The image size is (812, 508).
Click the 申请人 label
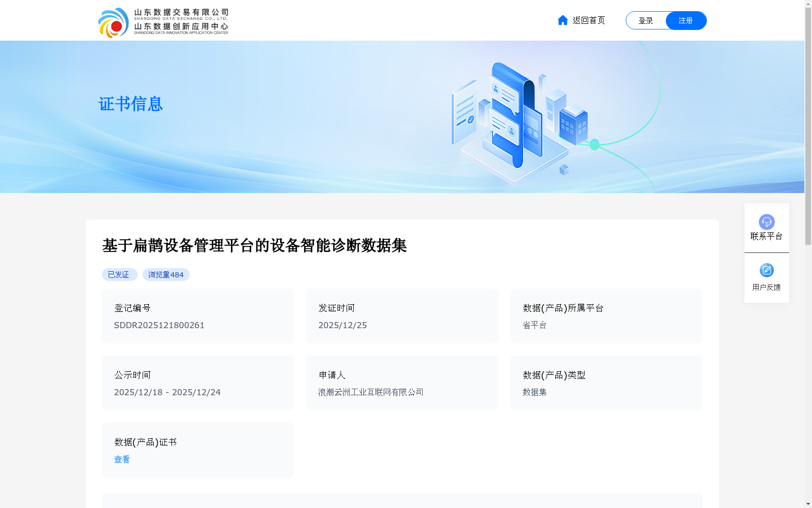pyautogui.click(x=332, y=375)
